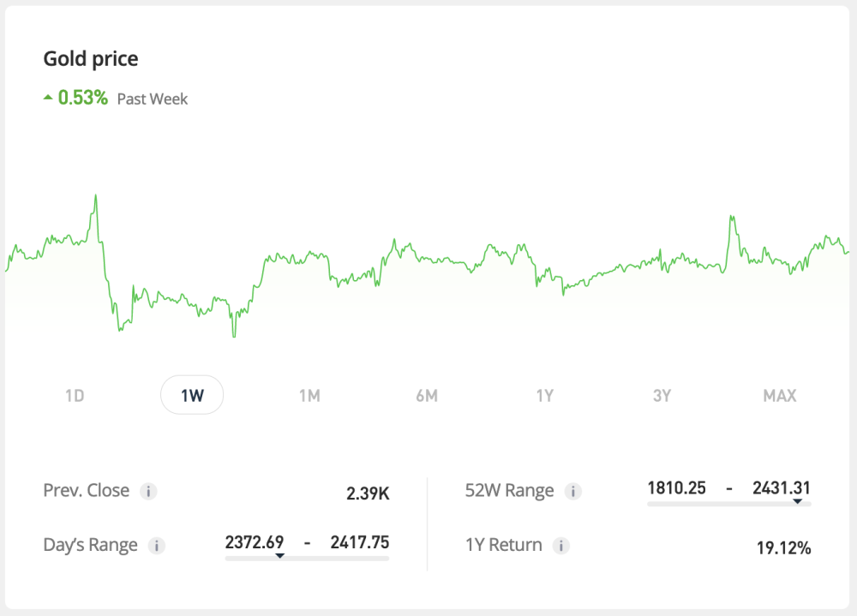Select the 1D time range
Viewport: 857px width, 616px height.
point(75,395)
